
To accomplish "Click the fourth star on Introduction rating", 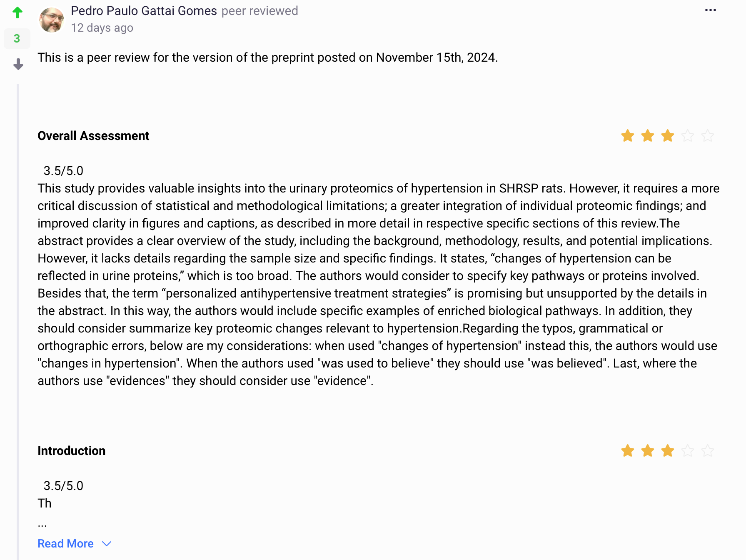I will (687, 450).
